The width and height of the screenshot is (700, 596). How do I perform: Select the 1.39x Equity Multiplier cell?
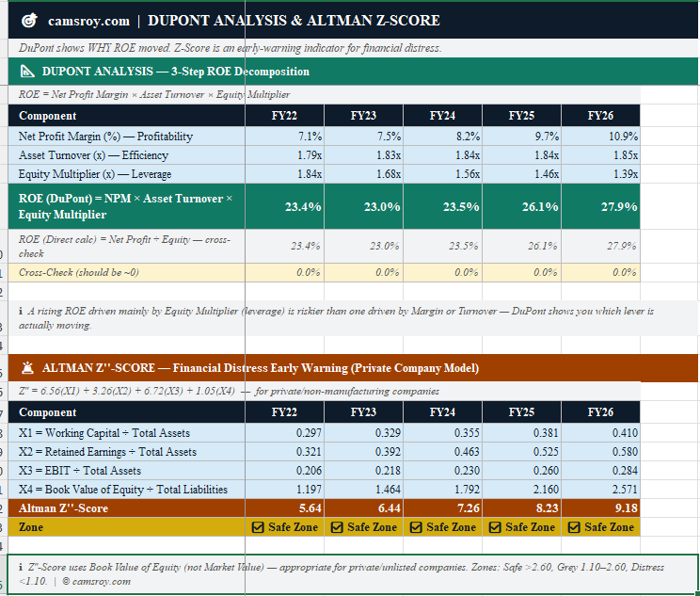click(600, 174)
